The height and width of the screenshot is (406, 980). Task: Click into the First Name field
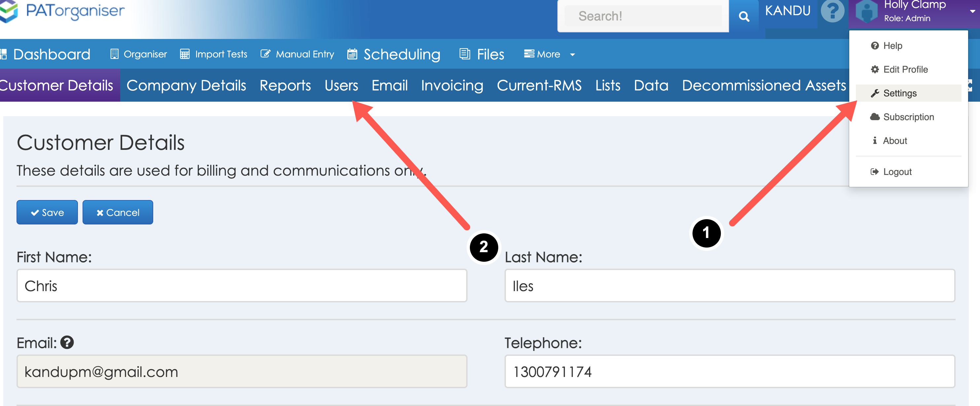(x=242, y=286)
